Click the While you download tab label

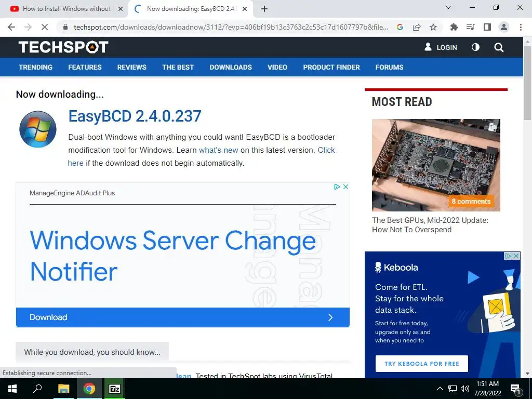(x=92, y=352)
